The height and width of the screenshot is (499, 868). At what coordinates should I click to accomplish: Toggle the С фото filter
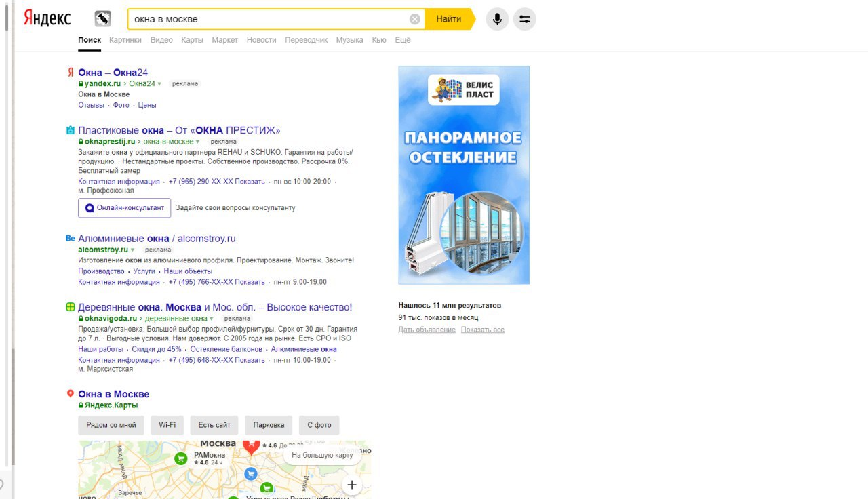(x=319, y=425)
